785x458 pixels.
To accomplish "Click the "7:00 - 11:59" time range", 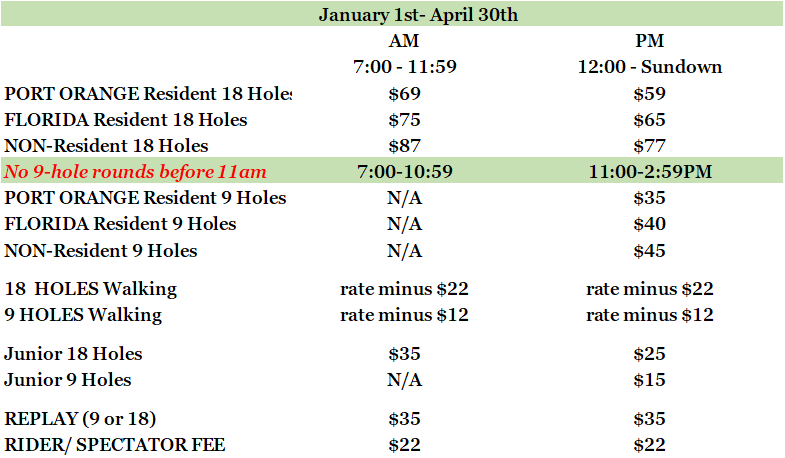I will pos(404,68).
